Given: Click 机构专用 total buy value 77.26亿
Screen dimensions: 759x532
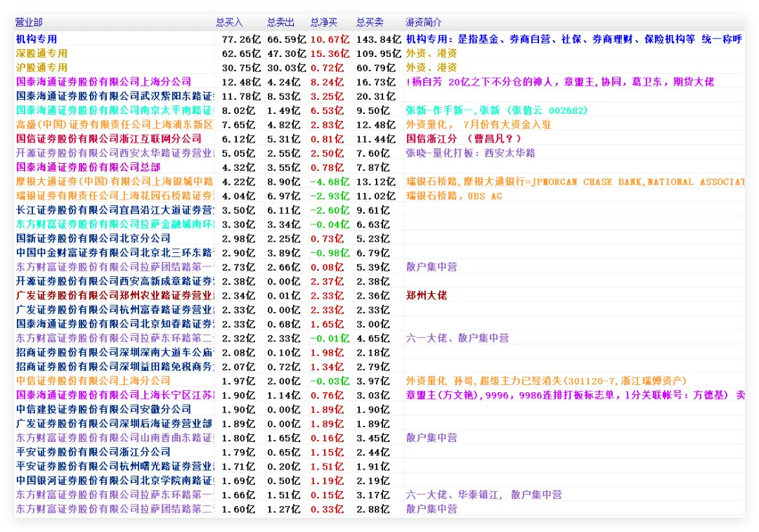Looking at the screenshot, I should (241, 39).
